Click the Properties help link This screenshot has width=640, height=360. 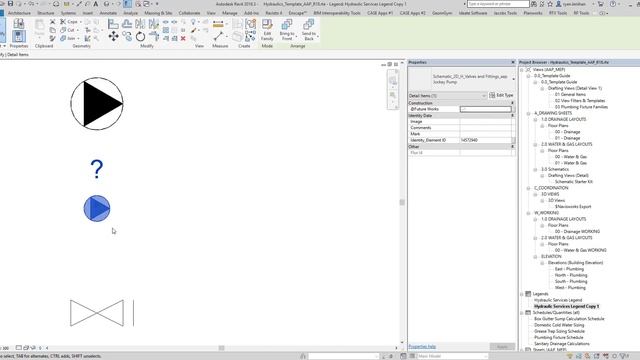(422, 347)
